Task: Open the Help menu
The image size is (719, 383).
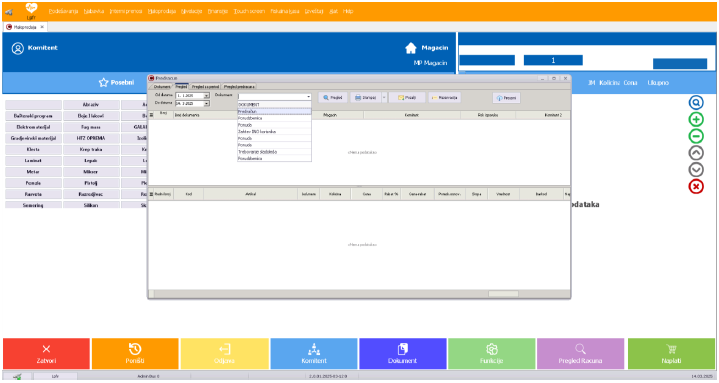Action: pos(348,11)
